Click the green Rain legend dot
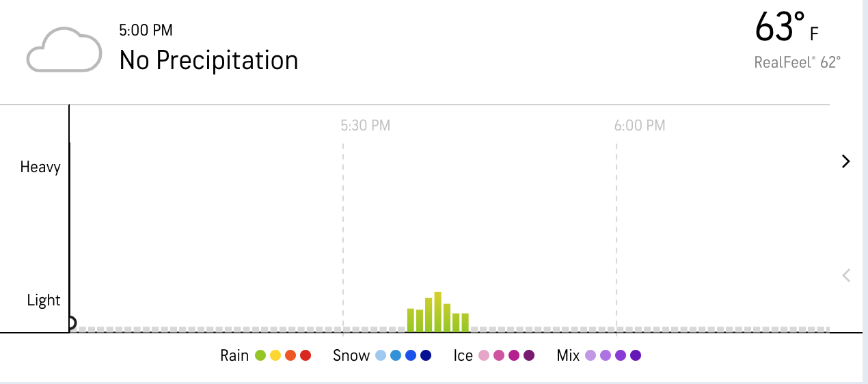This screenshot has width=868, height=384. point(260,355)
